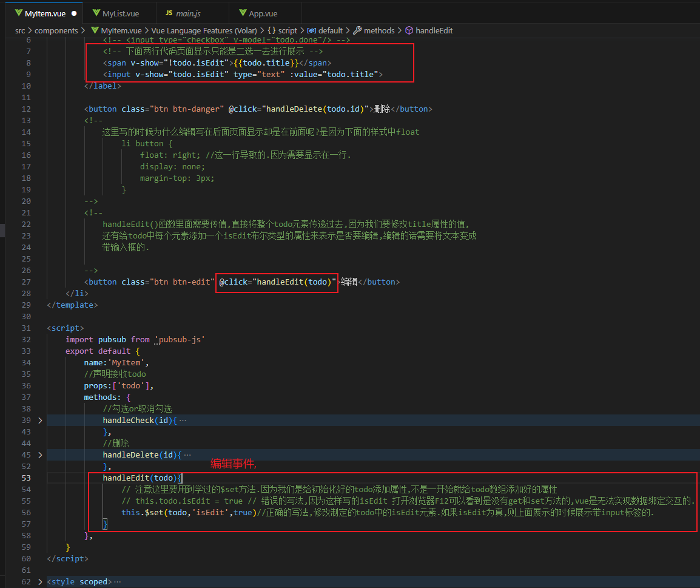Open the main.js tab
The width and height of the screenshot is (700, 588).
click(x=188, y=13)
